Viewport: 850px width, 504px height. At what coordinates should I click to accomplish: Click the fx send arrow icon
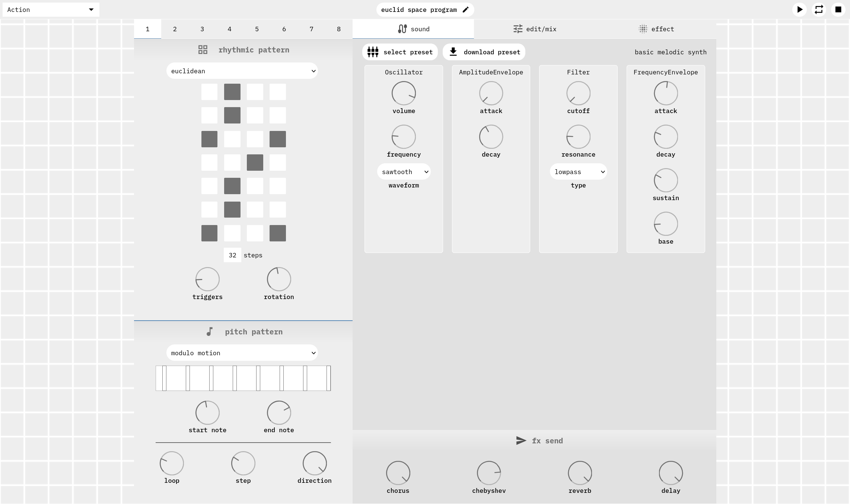coord(520,440)
